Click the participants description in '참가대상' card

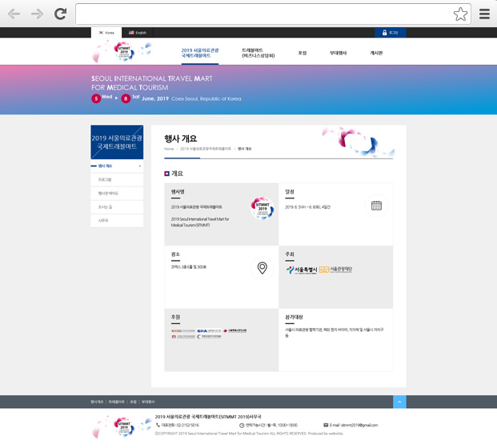pos(334,332)
